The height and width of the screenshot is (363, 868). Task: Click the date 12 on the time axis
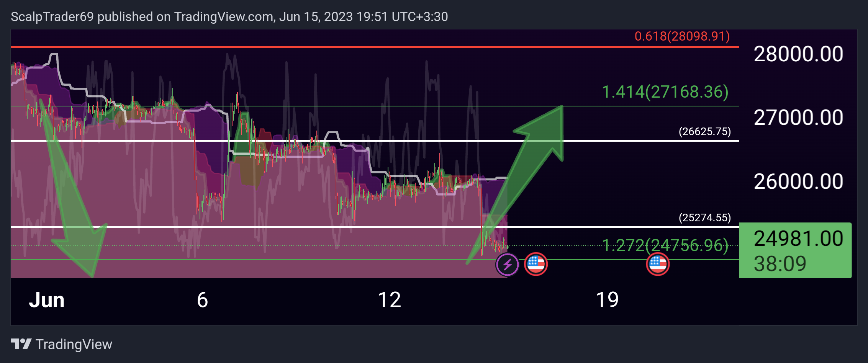(389, 300)
